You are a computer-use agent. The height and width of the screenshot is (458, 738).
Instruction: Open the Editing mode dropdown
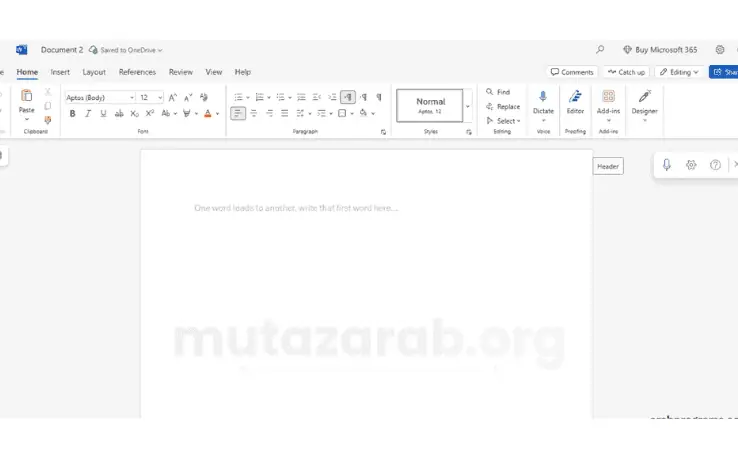pos(679,72)
